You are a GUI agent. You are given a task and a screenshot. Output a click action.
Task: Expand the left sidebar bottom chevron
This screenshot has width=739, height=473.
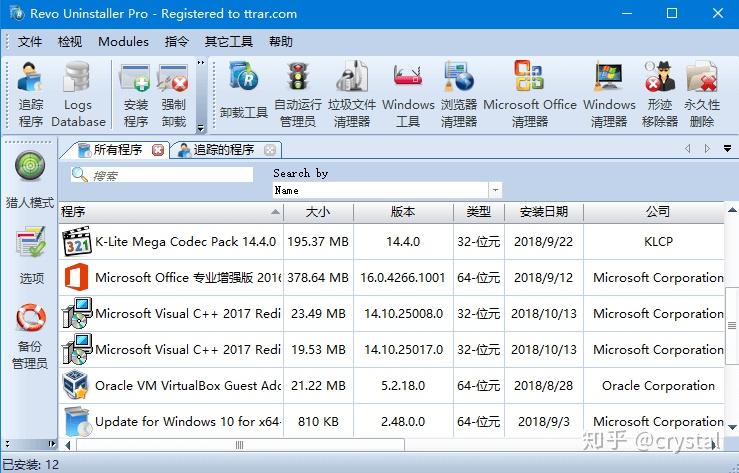coord(8,444)
